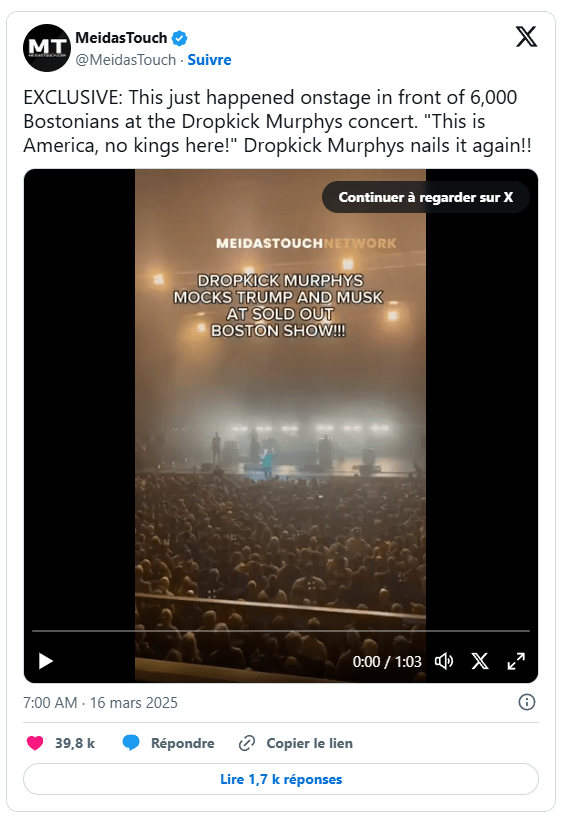Mute the video using the speaker icon
The height and width of the screenshot is (825, 566).
[x=444, y=661]
